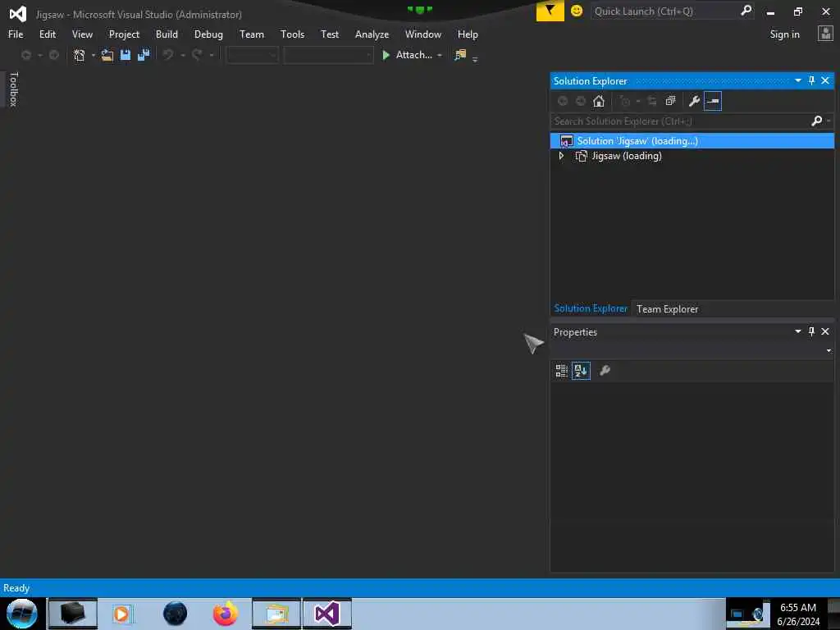Viewport: 840px width, 630px height.
Task: Open the Test menu
Action: (330, 34)
